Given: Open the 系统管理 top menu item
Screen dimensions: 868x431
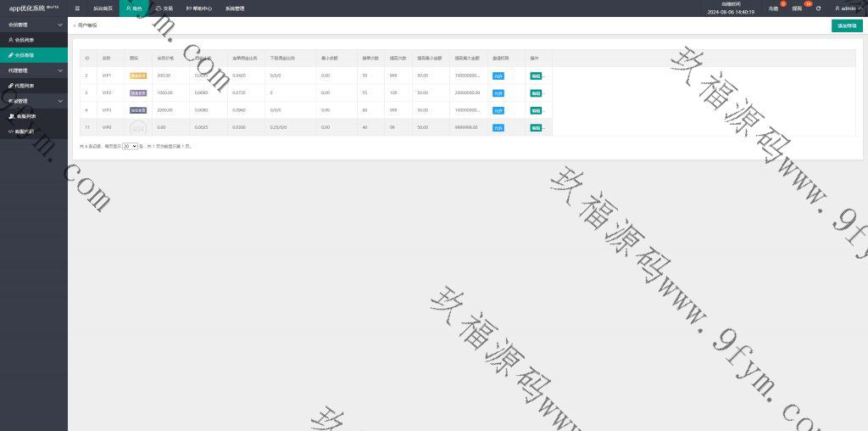Looking at the screenshot, I should (235, 8).
